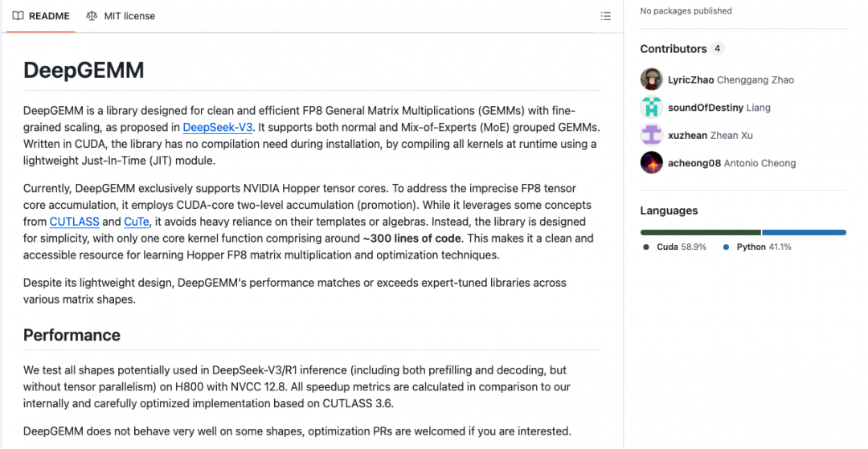The width and height of the screenshot is (868, 449).
Task: Click the blue Python language dot
Action: tap(726, 247)
